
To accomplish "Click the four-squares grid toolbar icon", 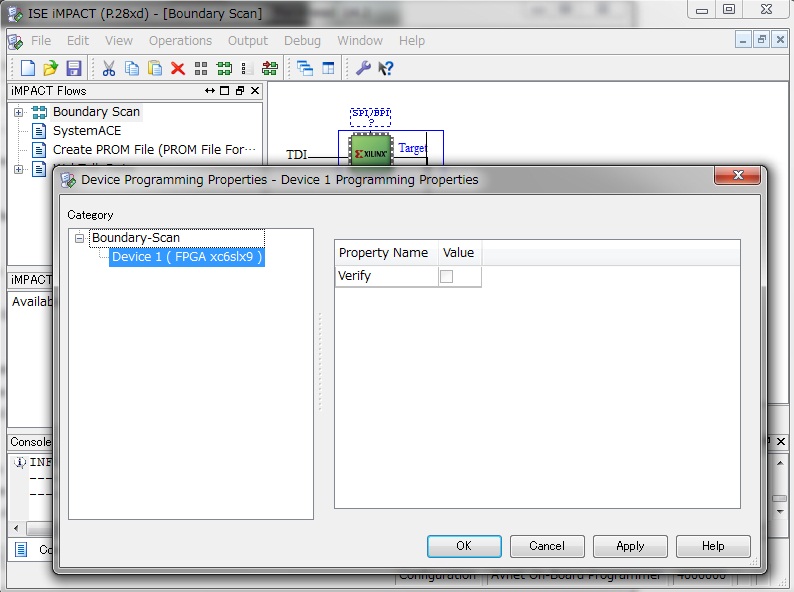I will point(201,68).
